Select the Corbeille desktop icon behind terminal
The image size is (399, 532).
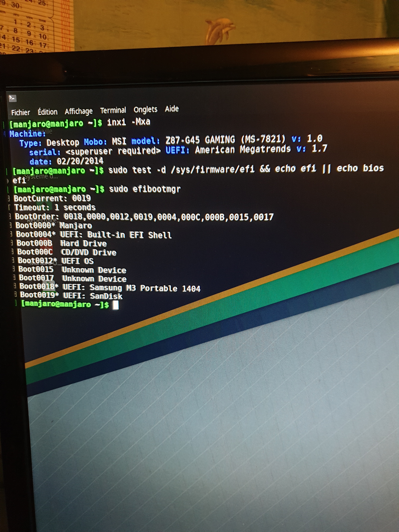click(x=40, y=131)
